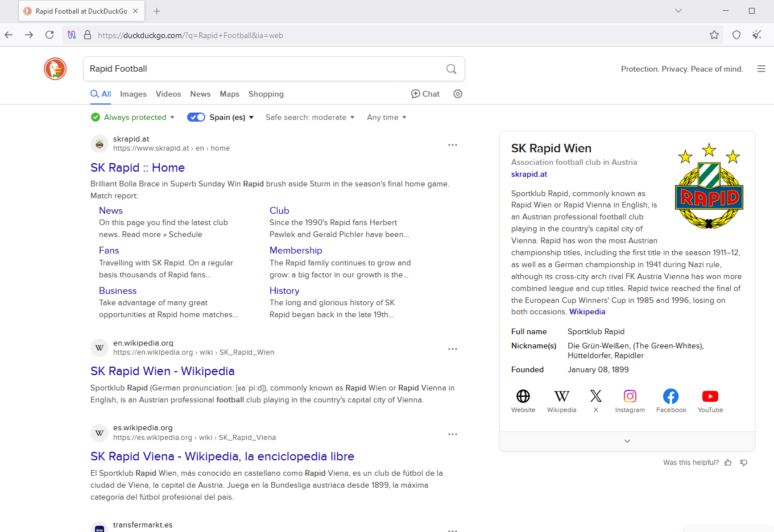This screenshot has width=774, height=532.
Task: Bookmark this page with star icon
Action: [714, 35]
